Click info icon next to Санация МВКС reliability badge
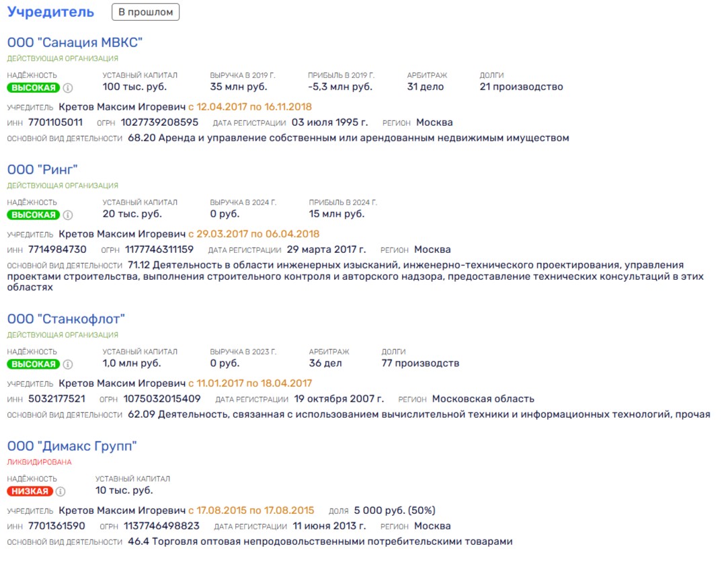Screen dimensions: 728x563 point(68,87)
